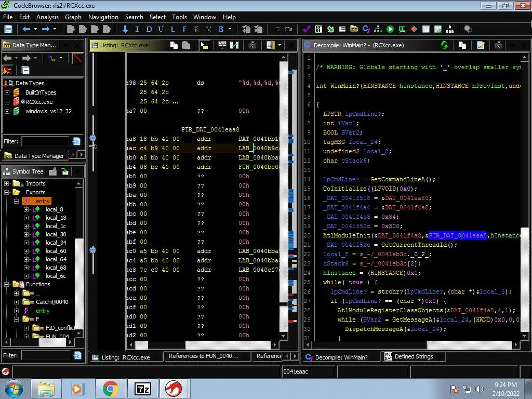Expand the windows_vs12_32 archive node
This screenshot has width=532, height=399.
click(x=7, y=111)
